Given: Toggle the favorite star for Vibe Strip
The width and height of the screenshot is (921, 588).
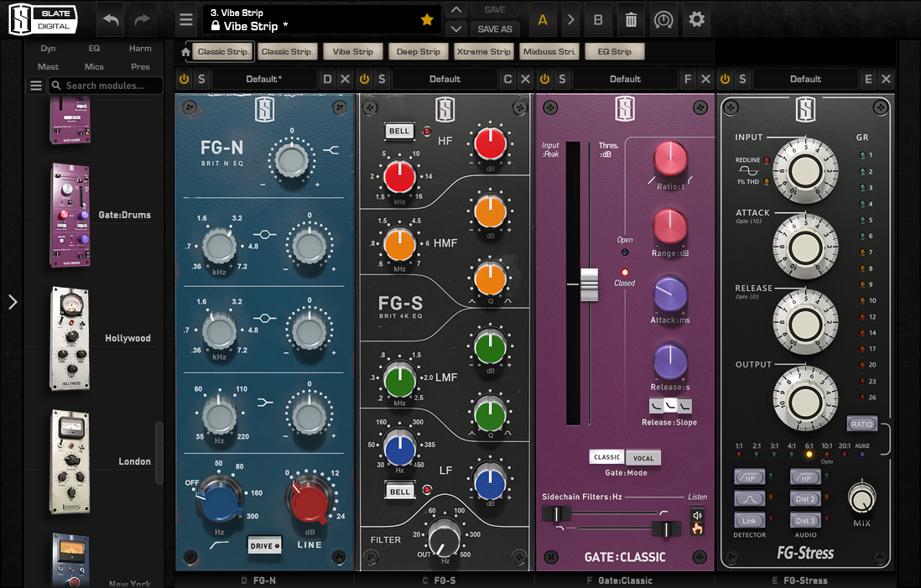Looking at the screenshot, I should (427, 20).
